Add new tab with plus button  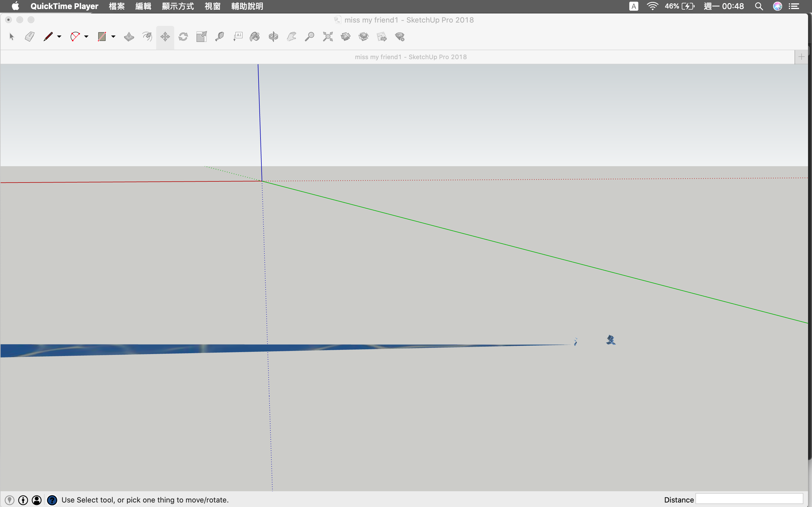(801, 57)
